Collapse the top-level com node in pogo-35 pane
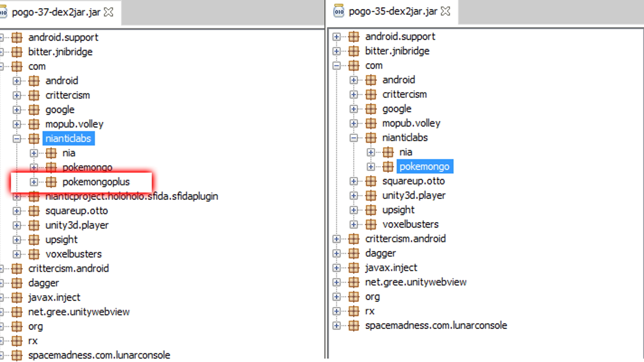644x362 pixels. tap(336, 66)
